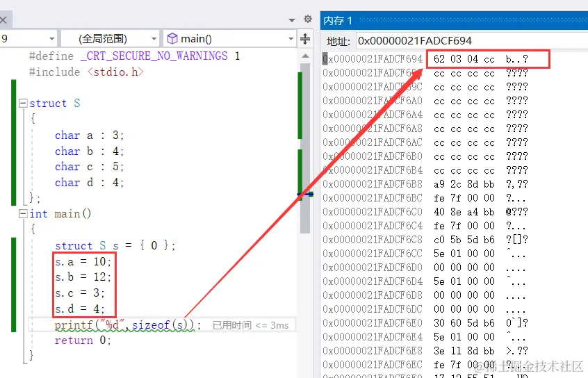588x378 pixels.
Task: Click the line char a : 3;
Action: click(x=89, y=135)
